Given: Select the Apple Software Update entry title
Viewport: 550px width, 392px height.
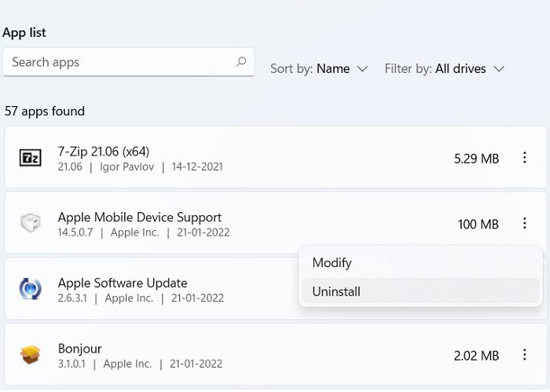Looking at the screenshot, I should point(123,283).
